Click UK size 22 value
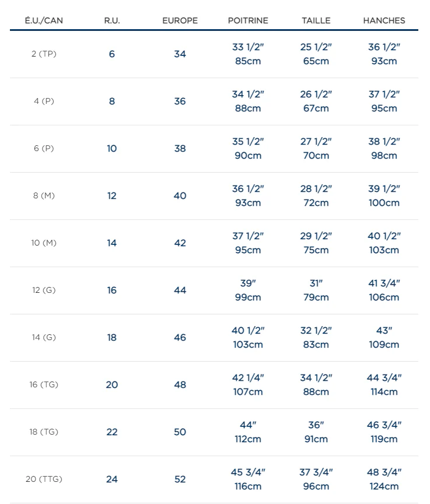 coord(112,432)
